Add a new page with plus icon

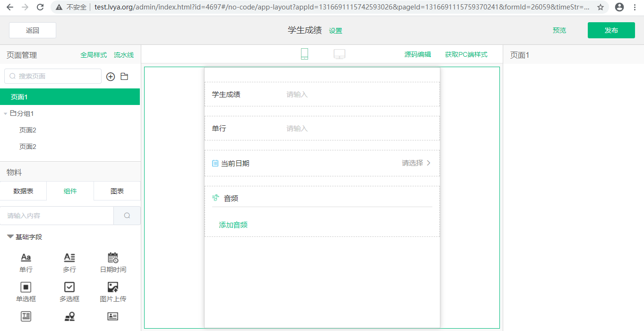(x=111, y=77)
